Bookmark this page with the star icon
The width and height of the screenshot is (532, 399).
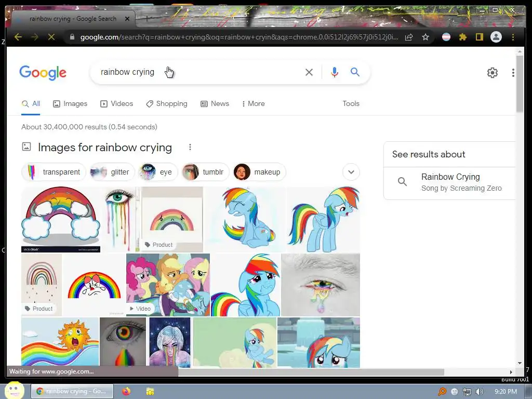425,37
